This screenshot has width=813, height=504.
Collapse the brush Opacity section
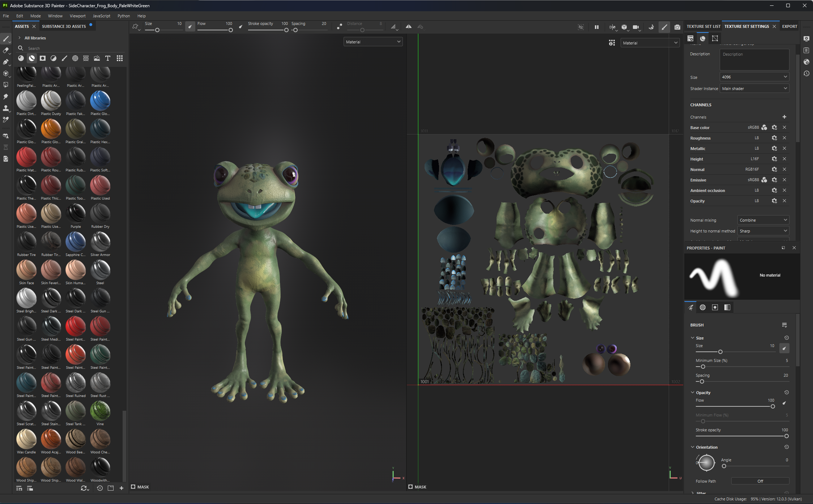[x=693, y=392]
